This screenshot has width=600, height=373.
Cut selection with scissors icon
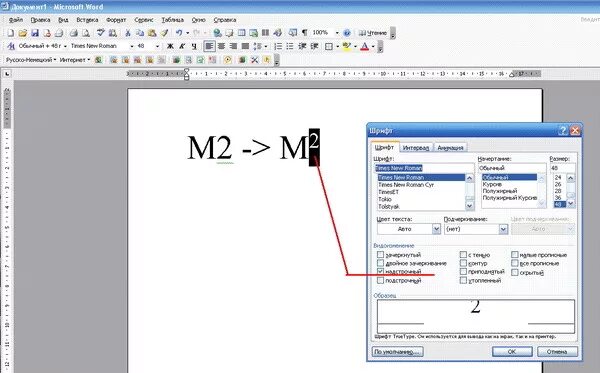click(x=128, y=33)
